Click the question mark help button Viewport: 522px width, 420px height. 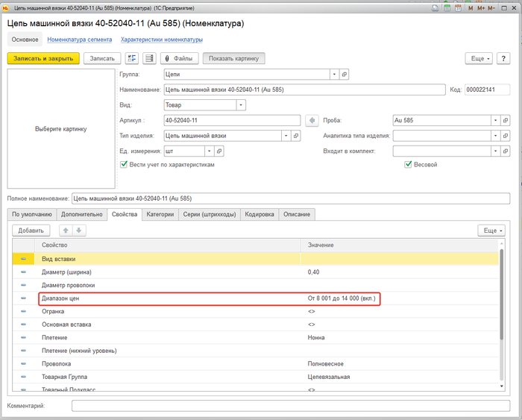pos(504,58)
